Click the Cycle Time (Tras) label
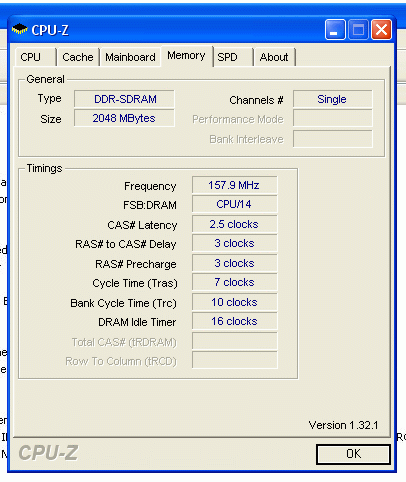The width and height of the screenshot is (406, 482). tap(135, 283)
